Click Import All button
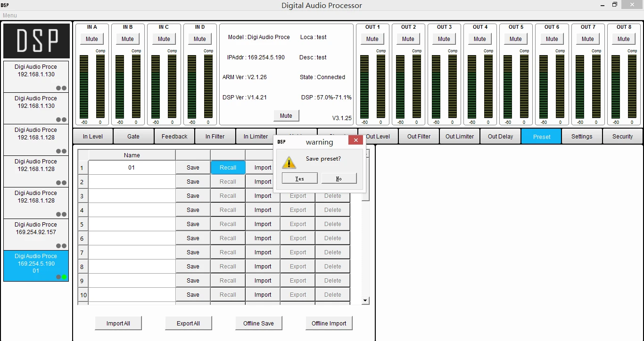This screenshot has height=341, width=644. click(x=118, y=323)
